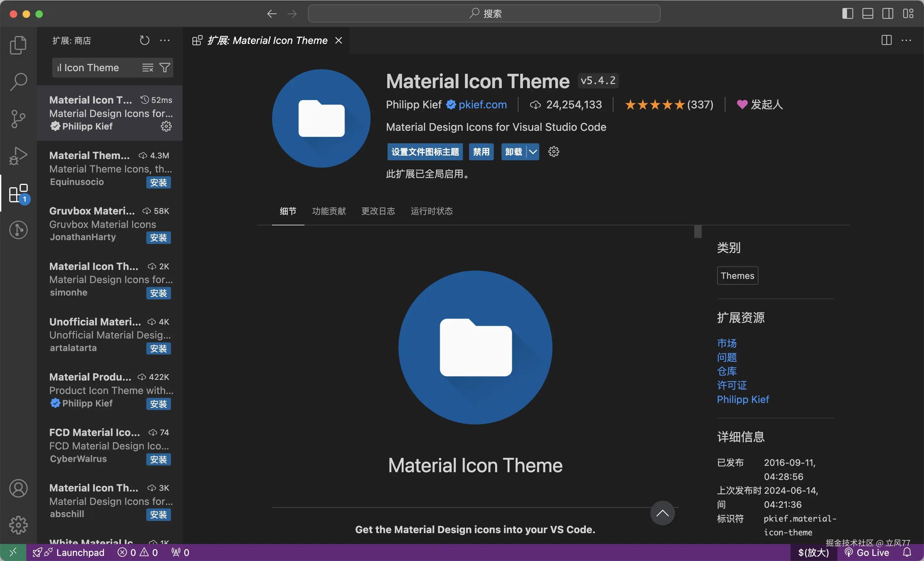This screenshot has width=924, height=561.
Task: Show errors and warnings in status bar
Action: pyautogui.click(x=138, y=552)
